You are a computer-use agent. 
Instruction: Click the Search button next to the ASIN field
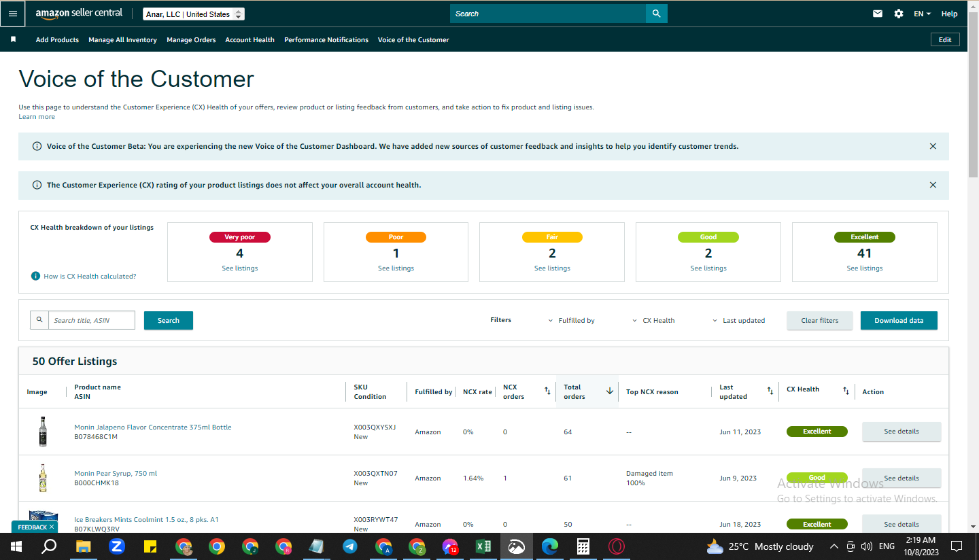coord(169,320)
